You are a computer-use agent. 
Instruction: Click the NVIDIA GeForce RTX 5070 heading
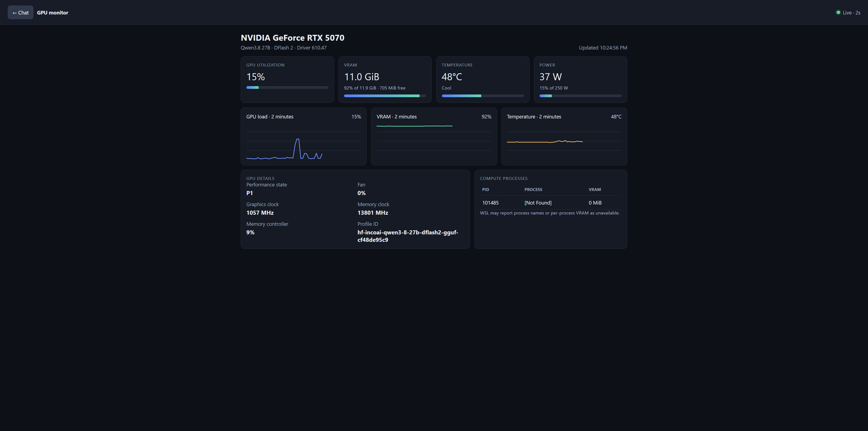292,38
